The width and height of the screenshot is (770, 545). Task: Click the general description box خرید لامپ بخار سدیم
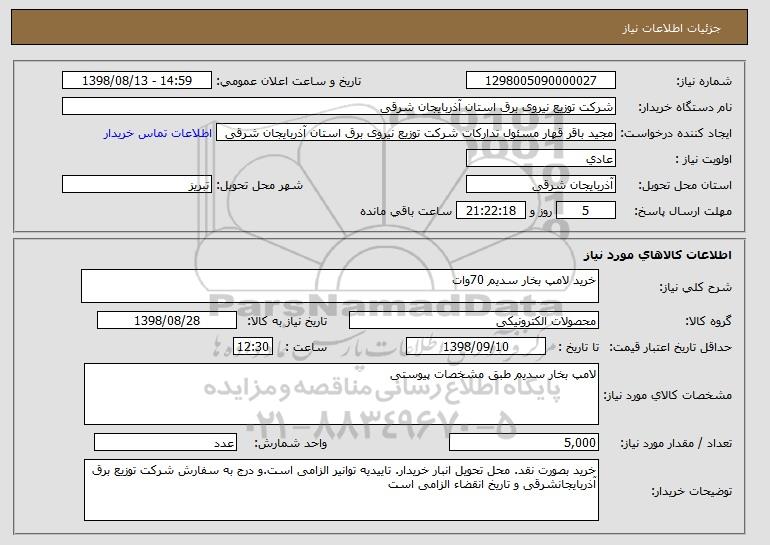[340, 286]
